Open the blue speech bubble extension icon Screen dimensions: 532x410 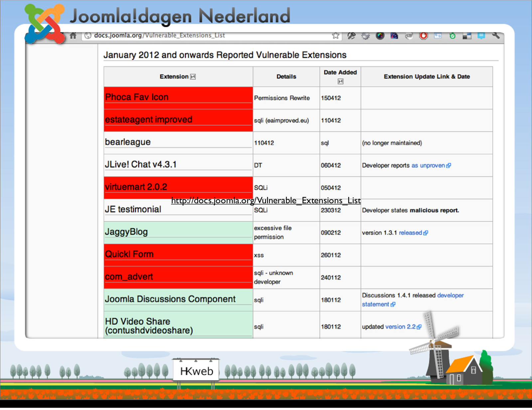point(481,36)
